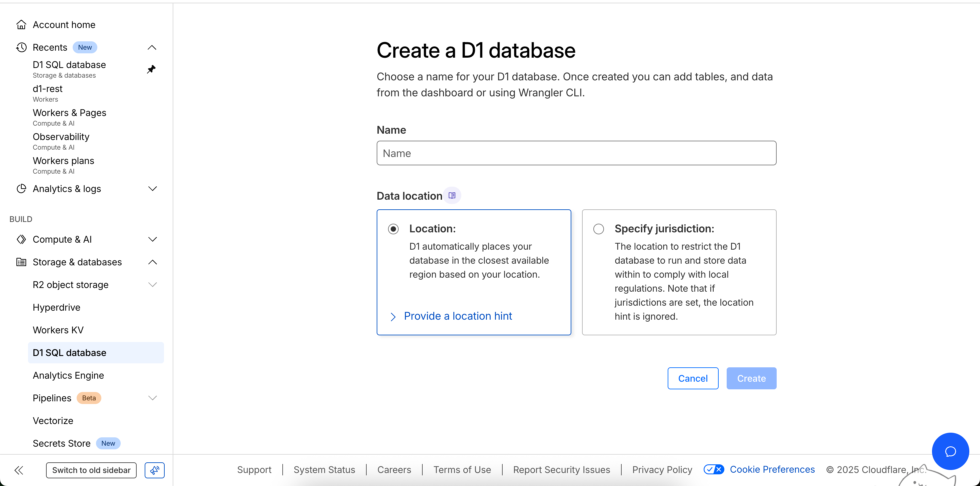Select the Location radio option
980x486 pixels.
click(x=393, y=229)
